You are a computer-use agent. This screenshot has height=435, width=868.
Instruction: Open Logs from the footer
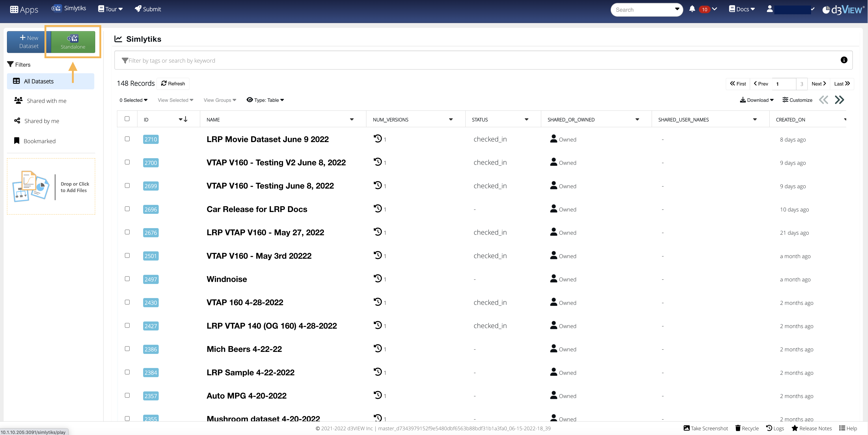(x=775, y=428)
